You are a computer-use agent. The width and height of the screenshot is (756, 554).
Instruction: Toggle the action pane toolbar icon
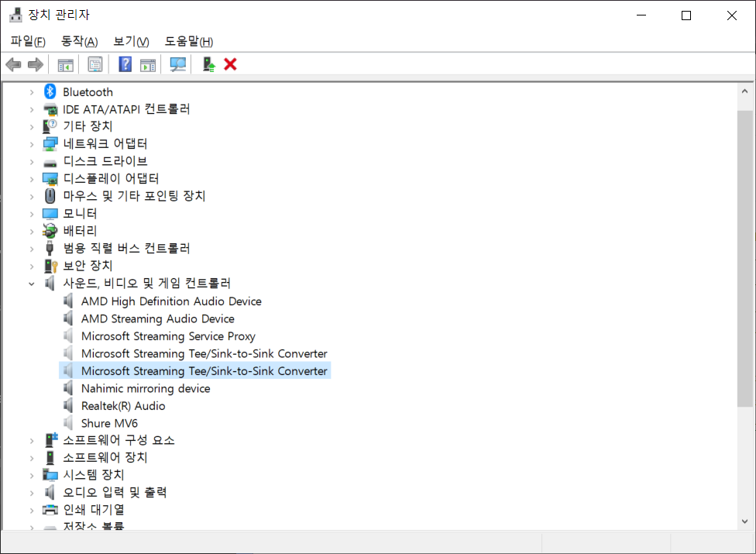148,64
